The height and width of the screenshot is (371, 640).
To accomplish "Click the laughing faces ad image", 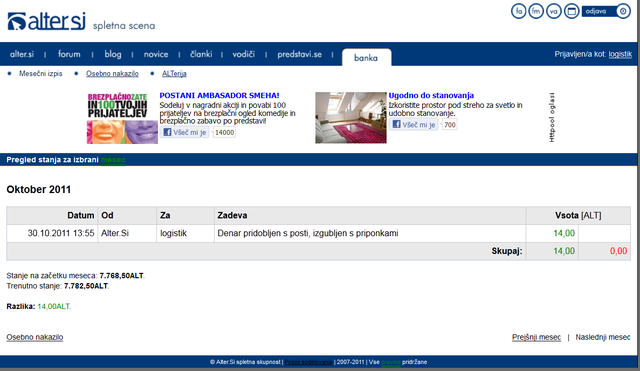I will 122,118.
